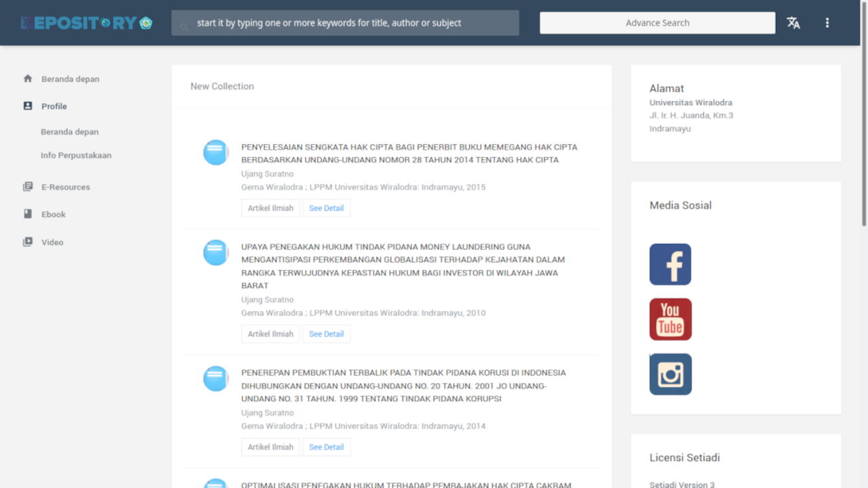Click the Ebook book icon
This screenshot has height=488, width=868.
28,214
